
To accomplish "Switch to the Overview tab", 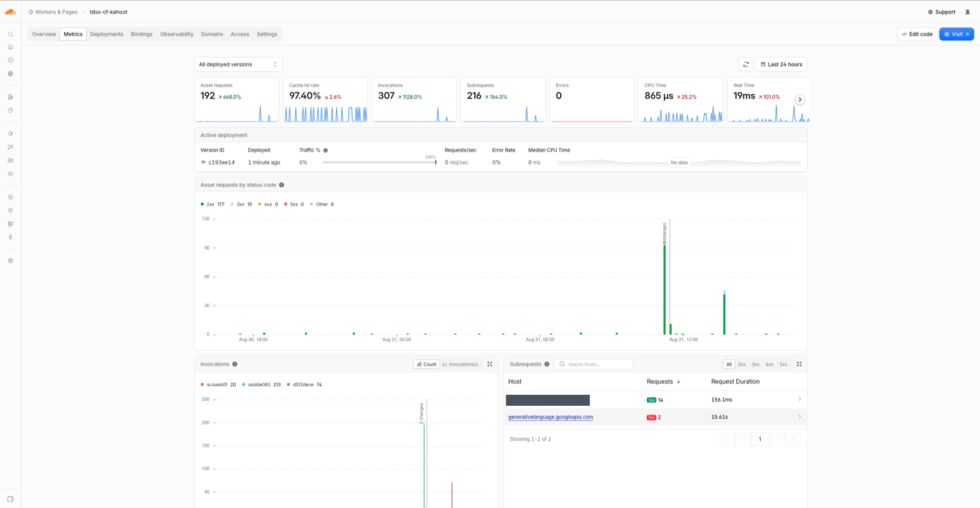I will pyautogui.click(x=44, y=34).
